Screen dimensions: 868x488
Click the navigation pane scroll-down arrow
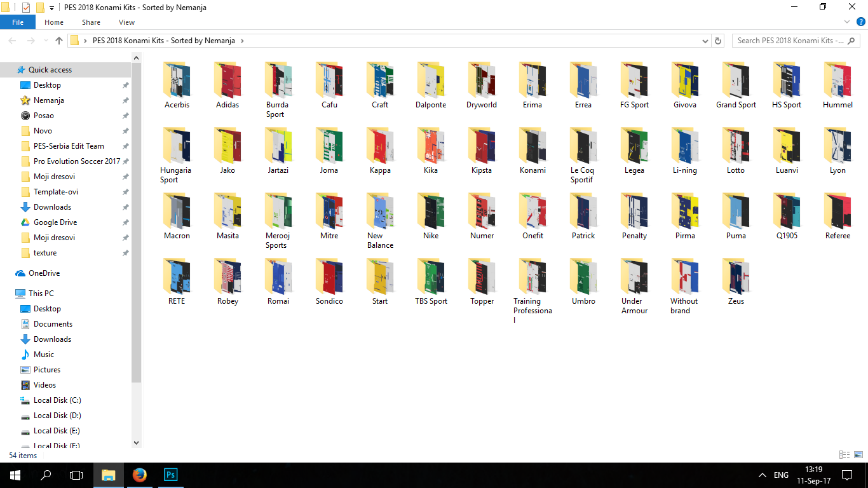[x=136, y=442]
